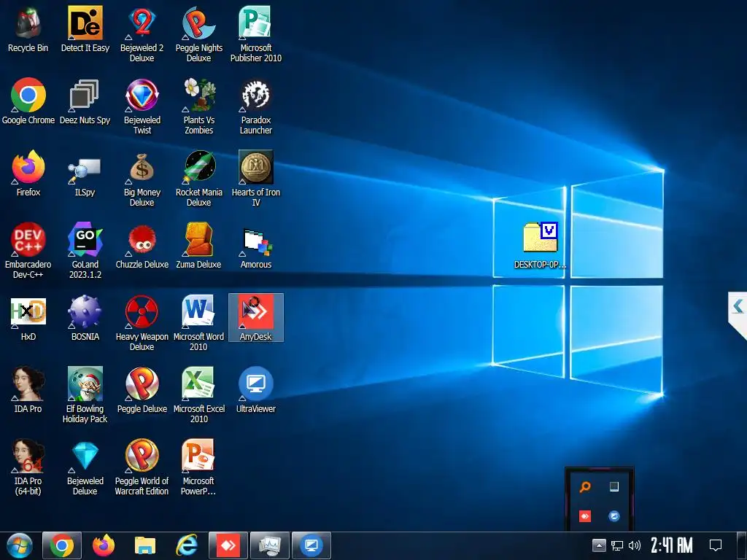
Task: Open gray square icon in tray popup
Action: click(614, 486)
